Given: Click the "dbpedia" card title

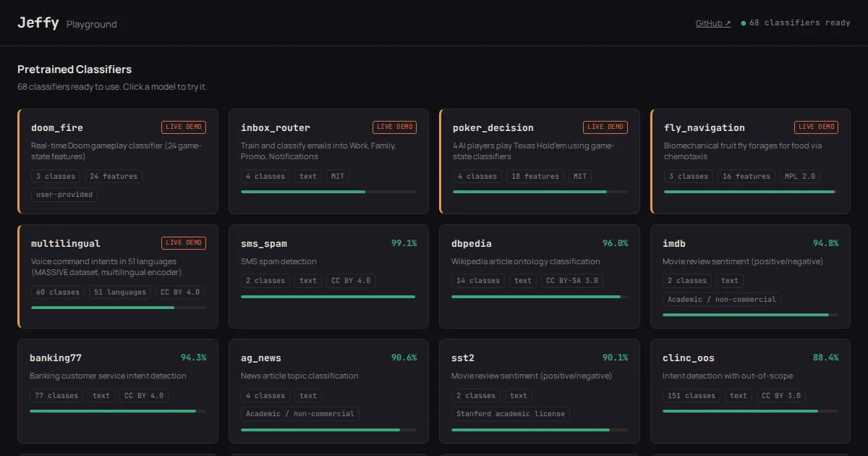Looking at the screenshot, I should (472, 244).
